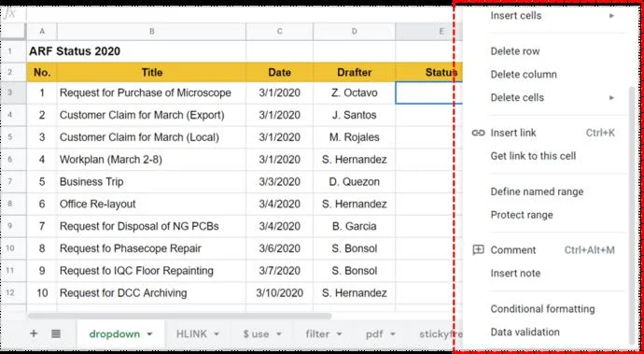
Task: Click Request for DCC Archiving cell
Action: pos(151,292)
